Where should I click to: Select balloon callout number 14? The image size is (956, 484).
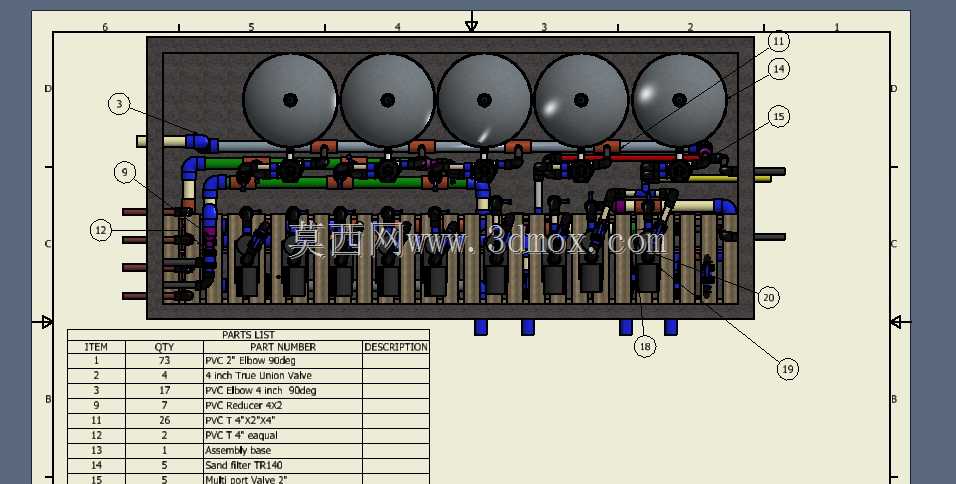coord(779,69)
